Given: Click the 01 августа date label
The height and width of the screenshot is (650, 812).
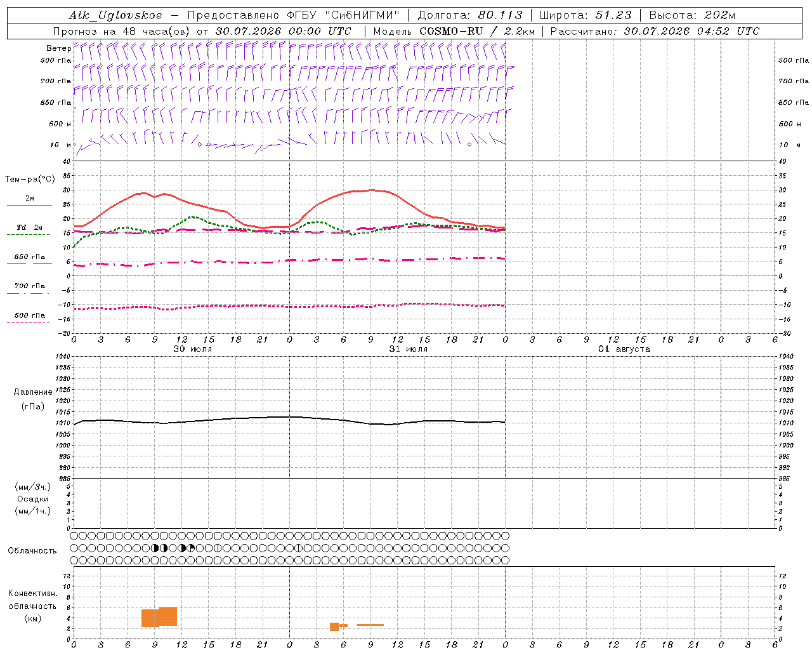Looking at the screenshot, I should (x=624, y=349).
